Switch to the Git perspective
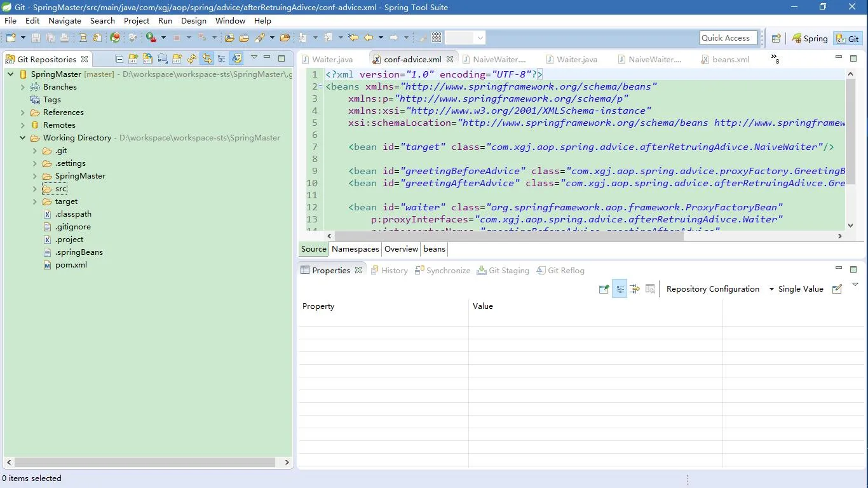The image size is (868, 488). click(x=847, y=38)
